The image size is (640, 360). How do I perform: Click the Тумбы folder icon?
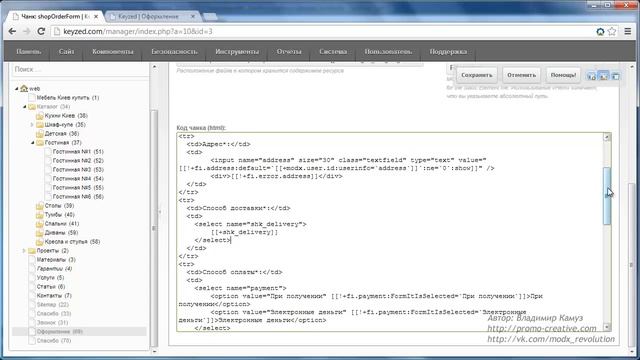tap(40, 215)
